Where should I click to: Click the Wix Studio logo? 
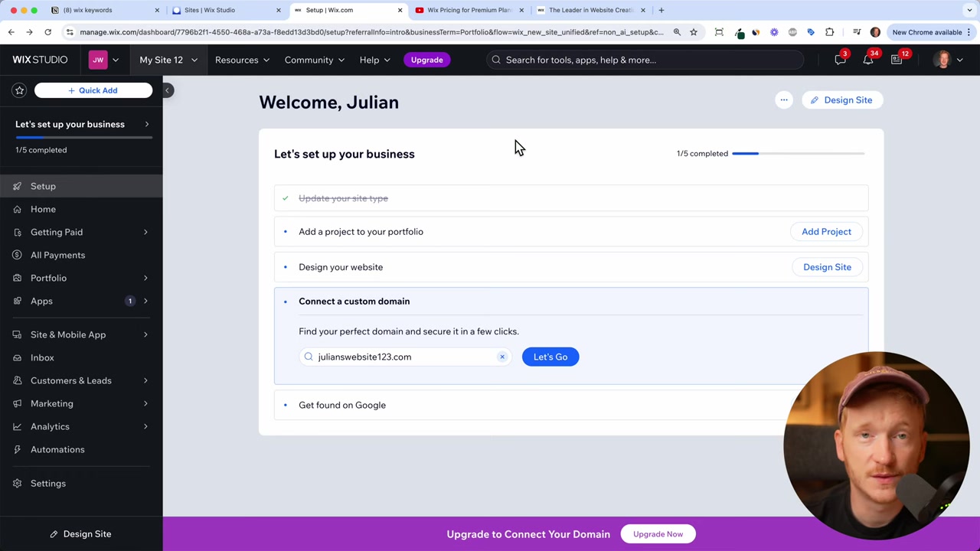(x=40, y=60)
